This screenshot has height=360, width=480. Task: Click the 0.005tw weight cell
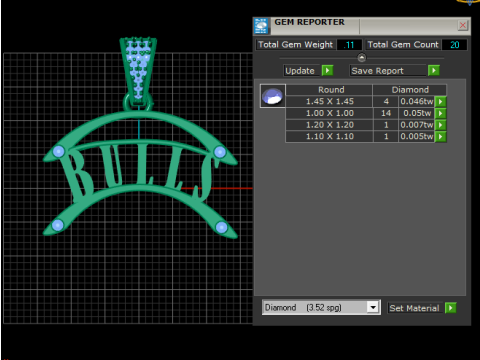click(x=417, y=136)
